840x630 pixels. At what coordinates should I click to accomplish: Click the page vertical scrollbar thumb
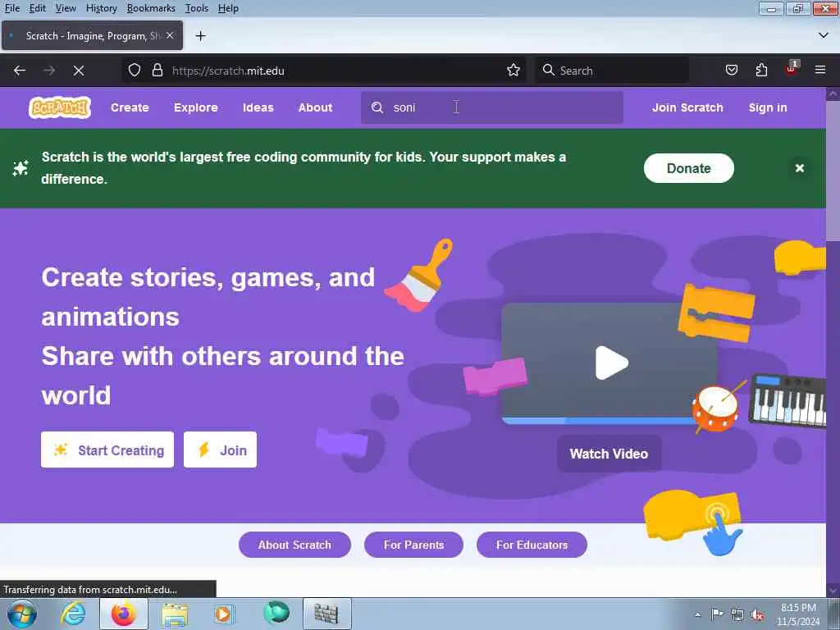click(833, 171)
